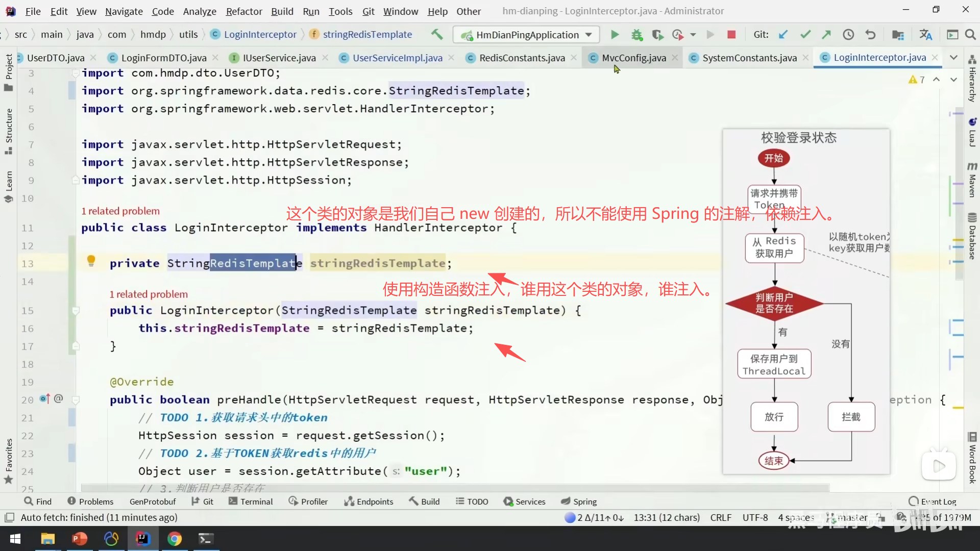The image size is (980, 551).
Task: Toggle the Structure tool window
Action: point(8,130)
